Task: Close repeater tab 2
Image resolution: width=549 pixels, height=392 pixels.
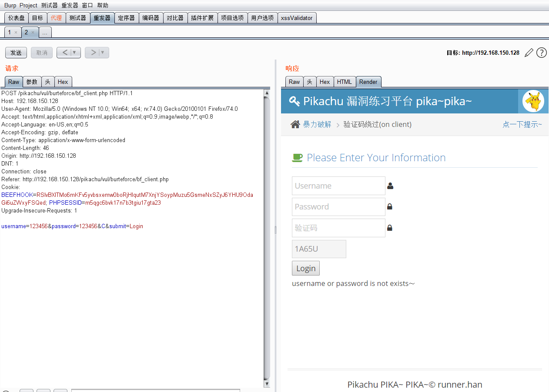Action: click(x=33, y=33)
